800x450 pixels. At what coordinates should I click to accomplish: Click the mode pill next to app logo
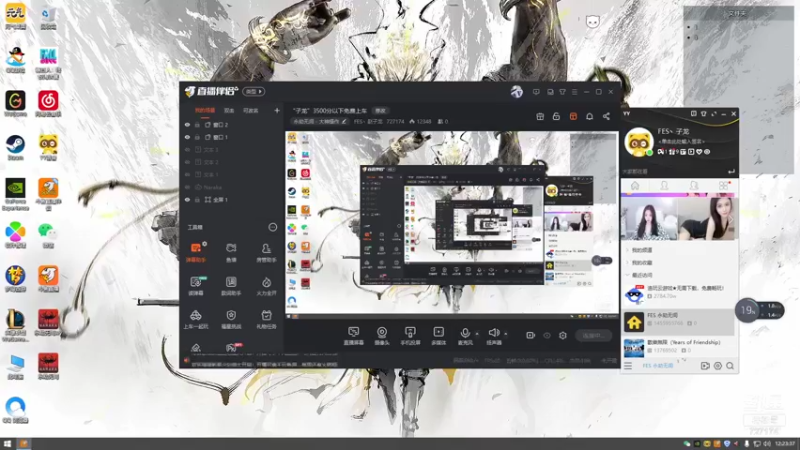254,91
